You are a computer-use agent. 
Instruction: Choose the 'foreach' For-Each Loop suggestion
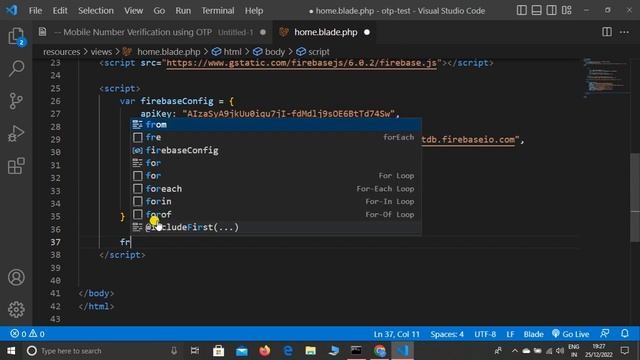click(276, 189)
